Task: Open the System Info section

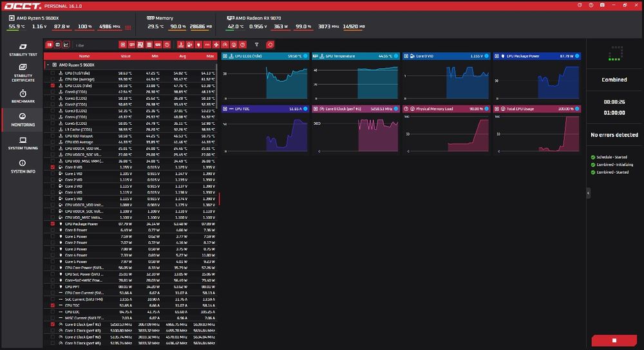Action: click(x=23, y=166)
